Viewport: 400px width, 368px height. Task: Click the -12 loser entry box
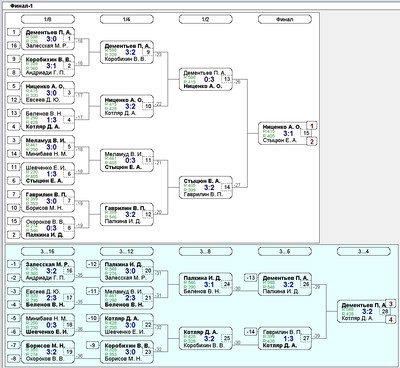click(92, 264)
